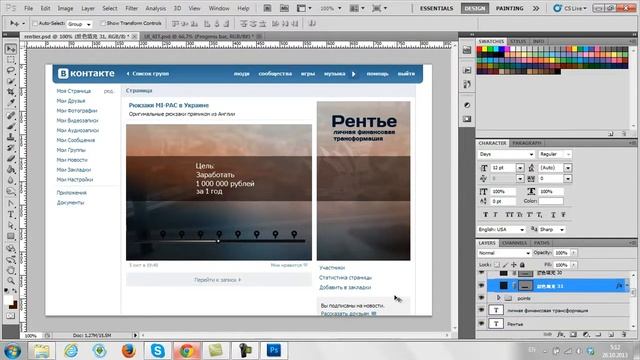Hide the layer 30 above selection
Viewport: 640px width, 360px height.
pos(482,273)
